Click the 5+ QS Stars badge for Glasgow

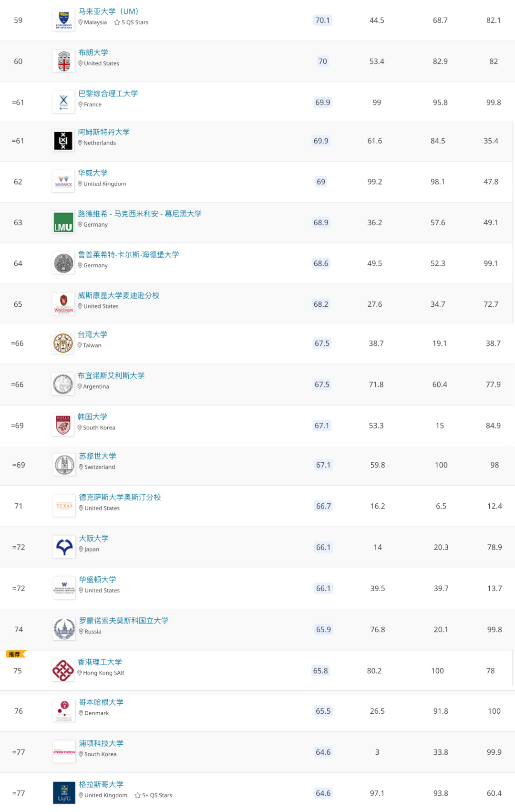(154, 795)
